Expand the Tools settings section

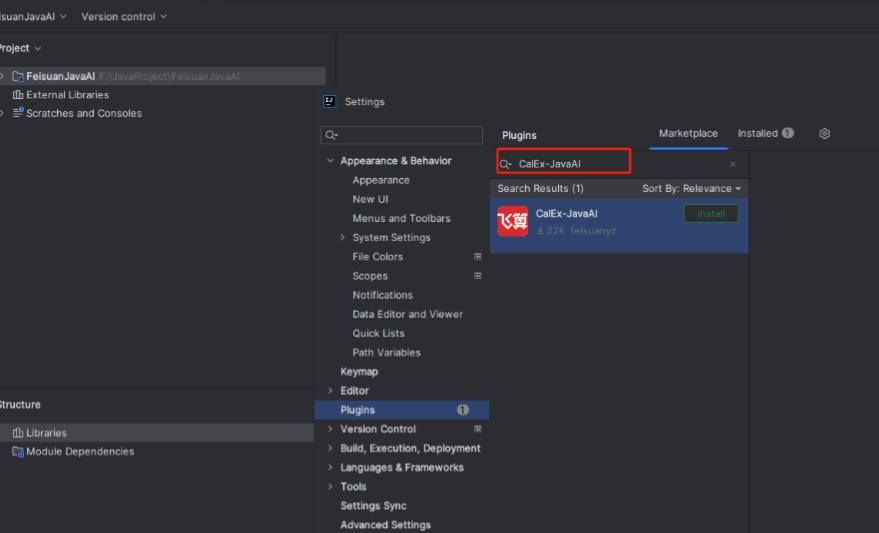pos(330,486)
